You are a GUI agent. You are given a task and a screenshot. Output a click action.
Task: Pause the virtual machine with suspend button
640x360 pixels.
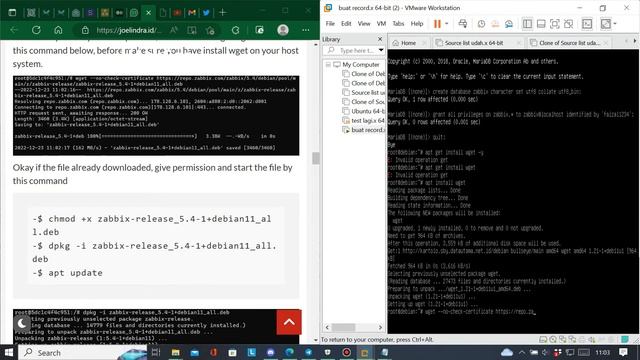(437, 24)
